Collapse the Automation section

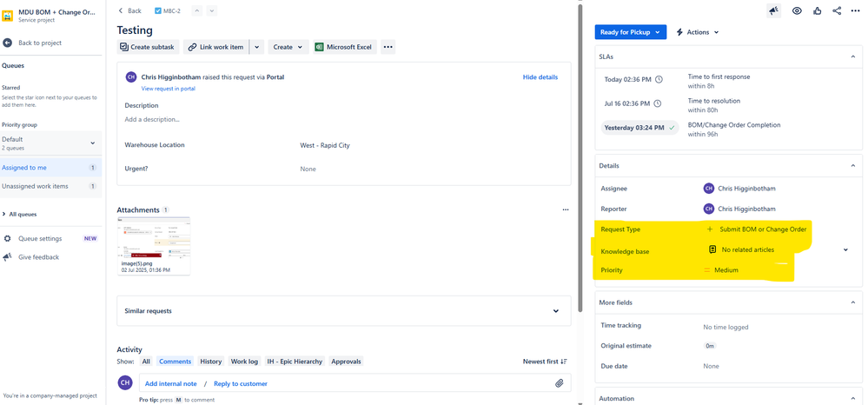[853, 398]
